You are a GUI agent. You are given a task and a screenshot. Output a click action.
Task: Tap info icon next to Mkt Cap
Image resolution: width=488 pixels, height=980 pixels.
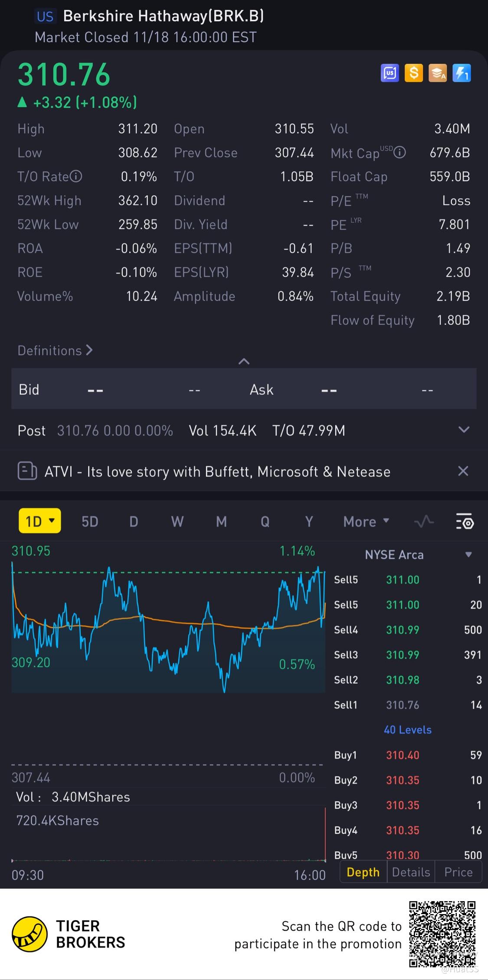click(400, 153)
